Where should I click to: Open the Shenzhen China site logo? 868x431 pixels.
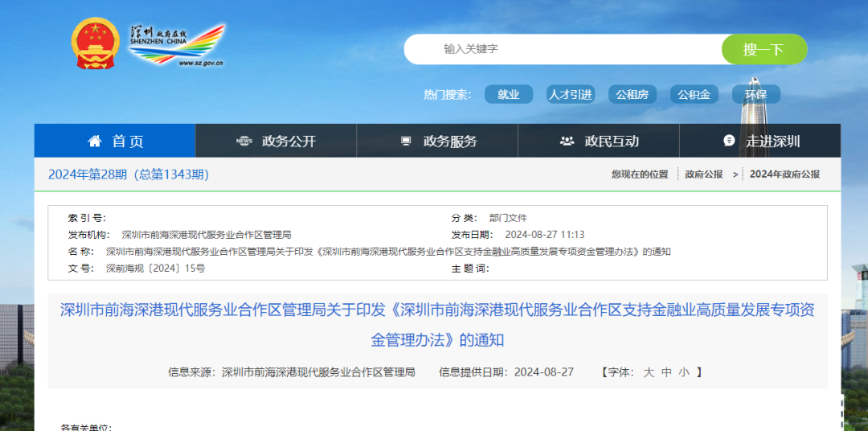(177, 45)
